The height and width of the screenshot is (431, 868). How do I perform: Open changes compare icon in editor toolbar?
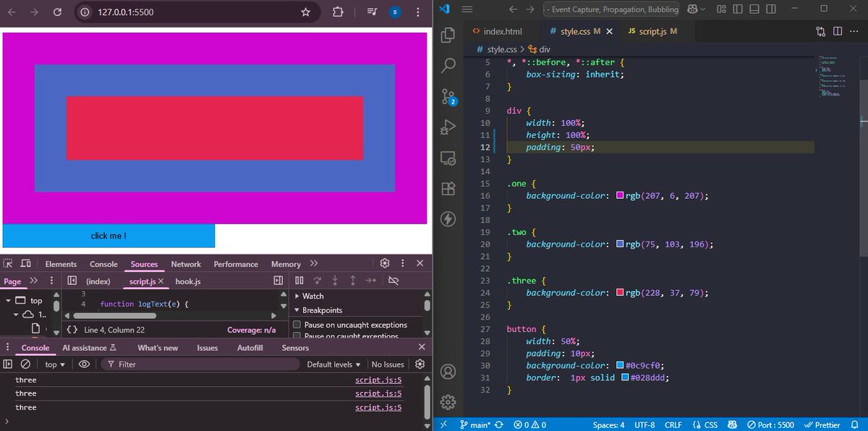coord(820,31)
